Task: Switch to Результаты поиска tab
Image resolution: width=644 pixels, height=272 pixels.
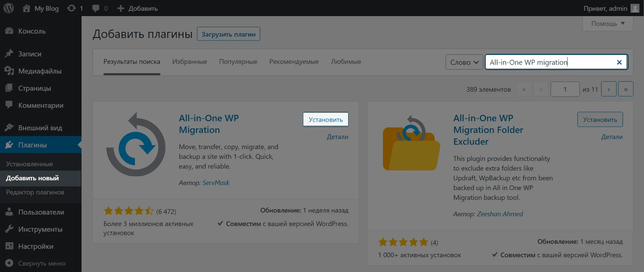Action: coord(132,62)
